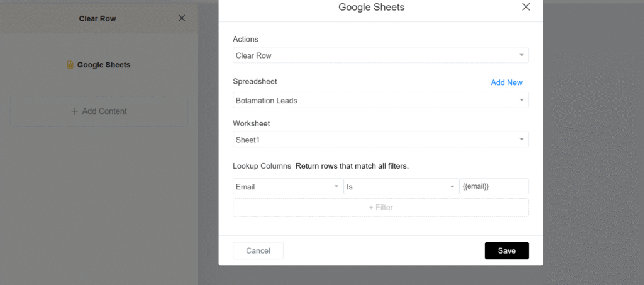The height and width of the screenshot is (285, 644).
Task: Click the Clear Row panel title
Action: click(97, 18)
